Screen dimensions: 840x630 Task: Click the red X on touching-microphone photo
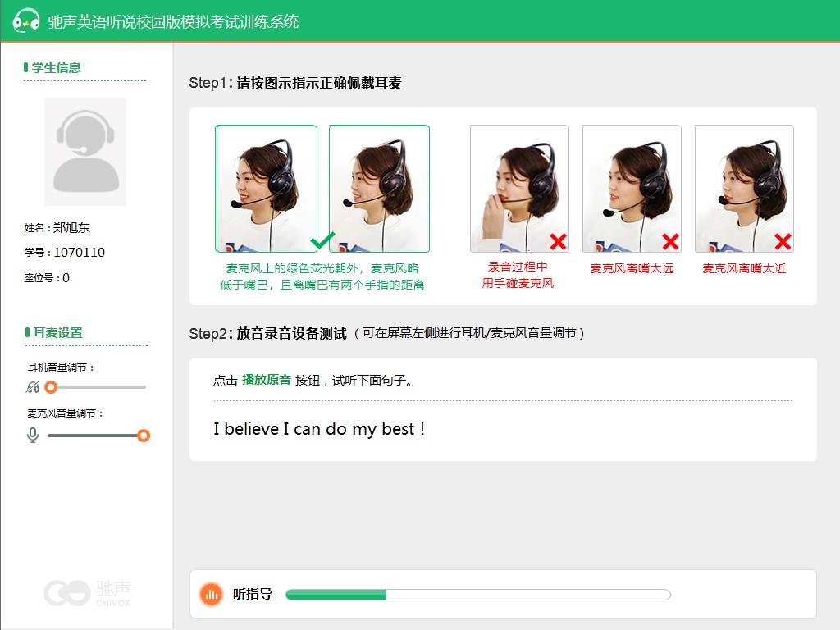[558, 241]
